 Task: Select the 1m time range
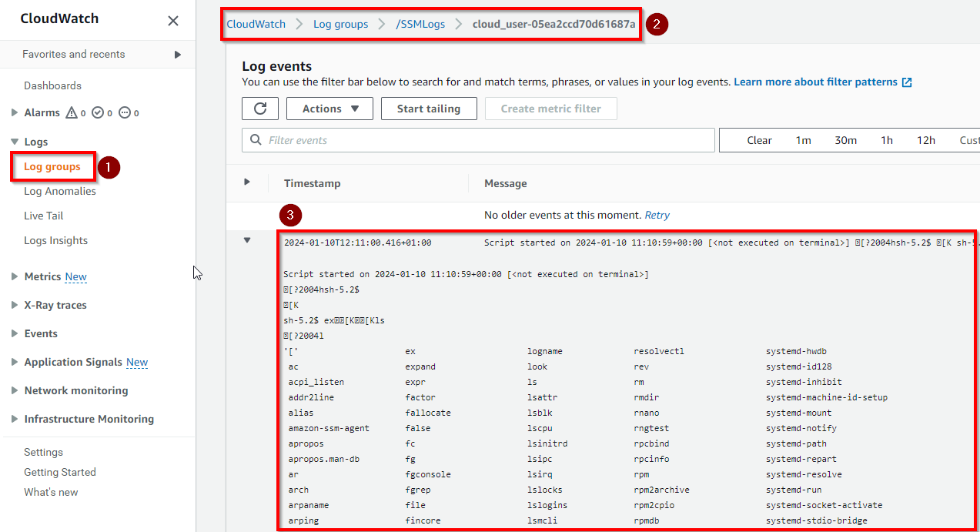point(804,140)
